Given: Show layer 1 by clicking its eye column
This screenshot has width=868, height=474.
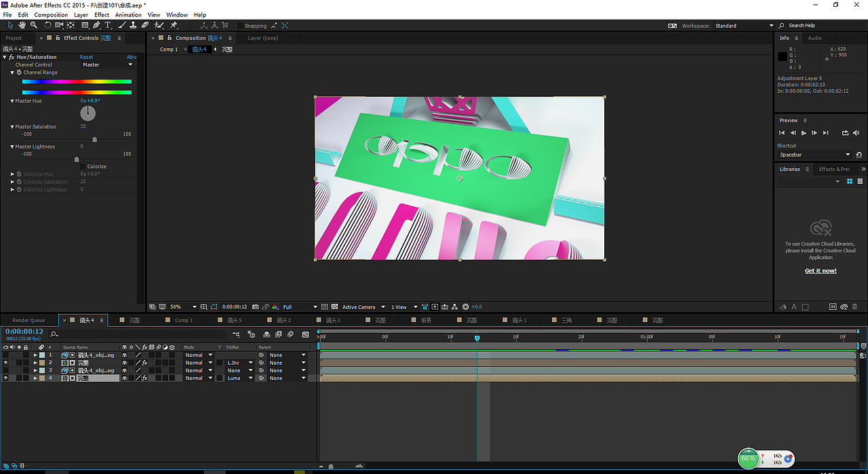Looking at the screenshot, I should [6, 355].
